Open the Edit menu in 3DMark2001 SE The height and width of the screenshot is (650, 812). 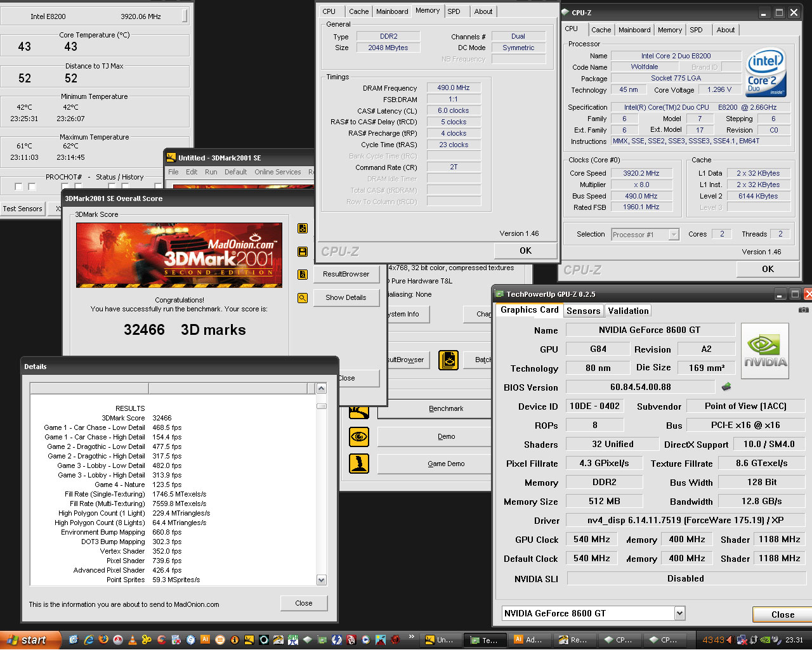click(x=192, y=172)
